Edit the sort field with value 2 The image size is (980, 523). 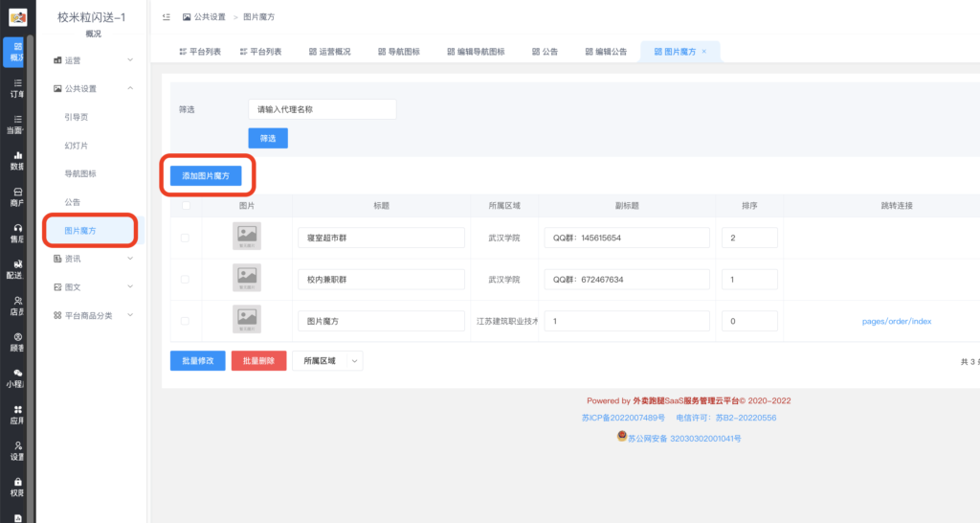pos(749,238)
